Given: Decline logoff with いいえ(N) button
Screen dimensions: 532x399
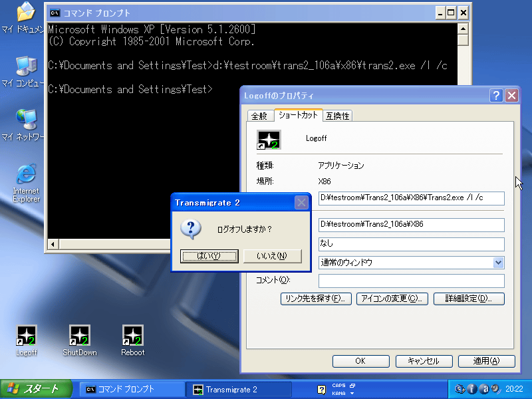Looking at the screenshot, I should point(273,256).
